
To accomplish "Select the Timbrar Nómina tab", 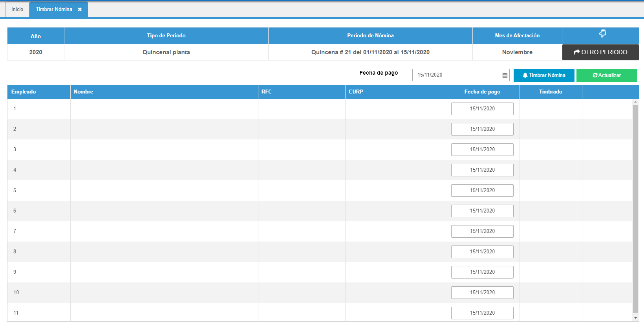I will pos(54,9).
